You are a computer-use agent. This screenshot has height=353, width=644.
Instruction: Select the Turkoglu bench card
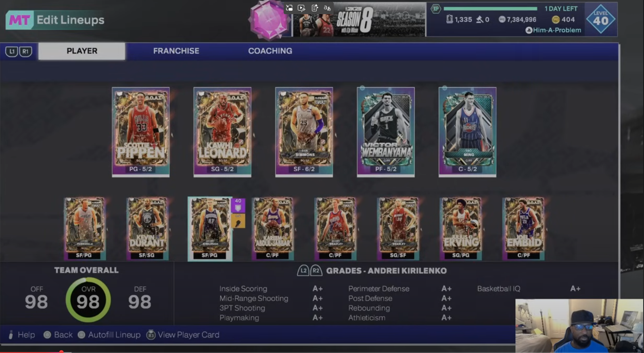(x=84, y=229)
